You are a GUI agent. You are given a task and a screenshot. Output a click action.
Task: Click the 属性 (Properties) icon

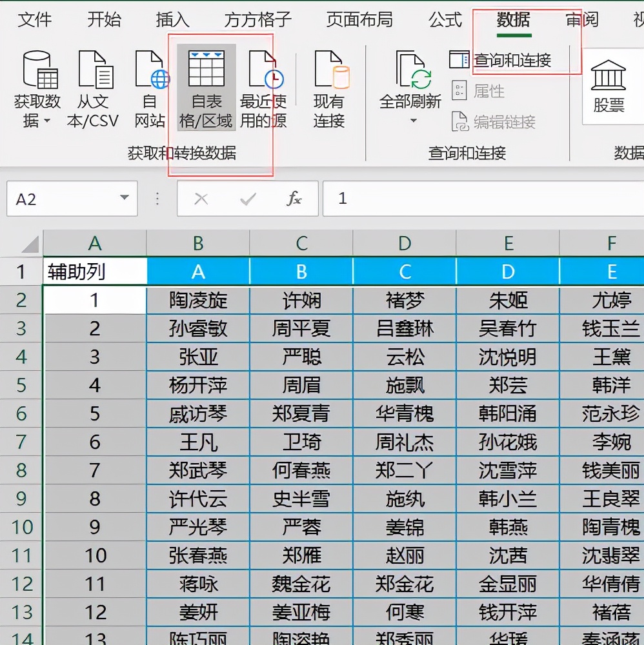click(459, 90)
